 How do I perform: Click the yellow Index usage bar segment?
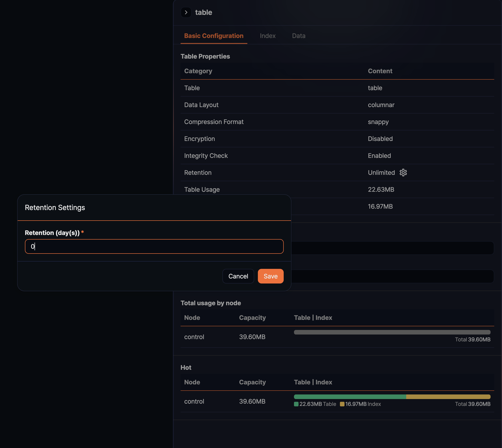pyautogui.click(x=448, y=397)
